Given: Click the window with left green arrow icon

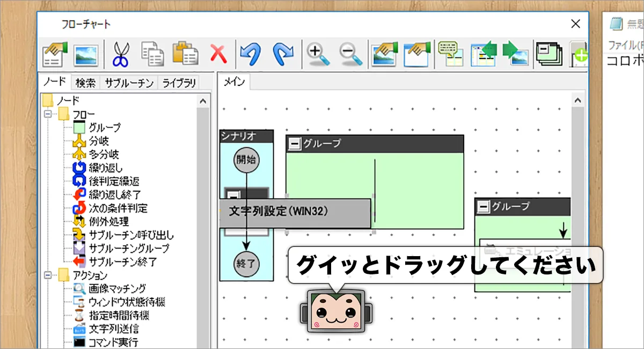Looking at the screenshot, I should pos(484,54).
